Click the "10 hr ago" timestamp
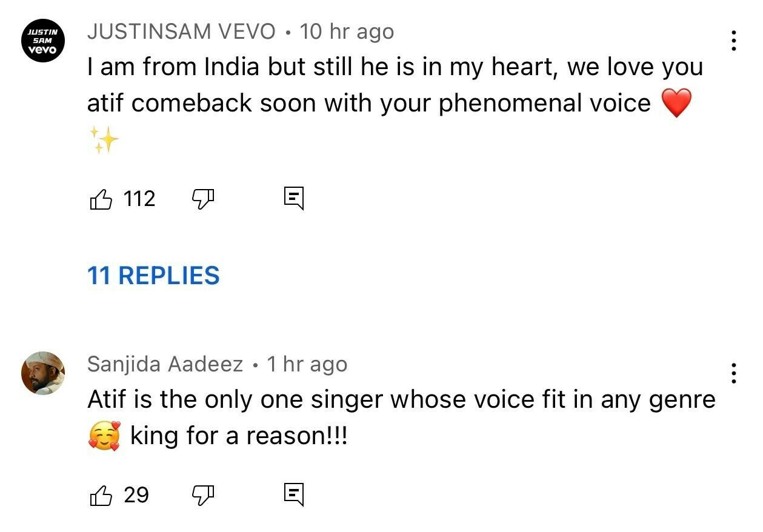 [347, 32]
